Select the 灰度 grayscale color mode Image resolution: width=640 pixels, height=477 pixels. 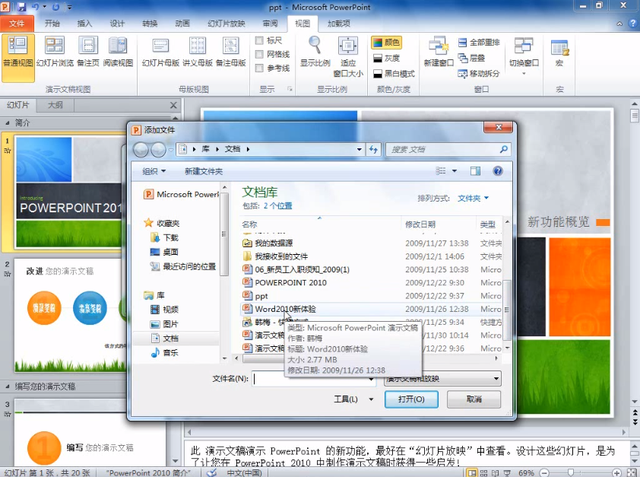pos(392,58)
